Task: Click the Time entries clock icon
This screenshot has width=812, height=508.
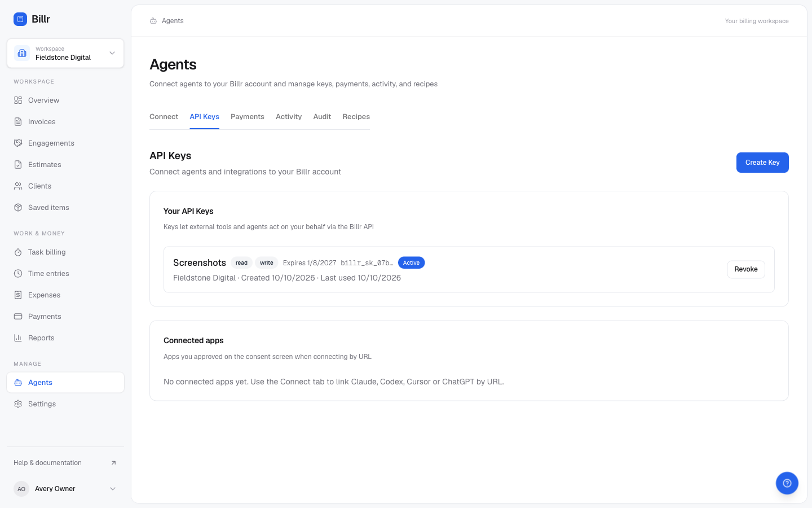Action: click(x=18, y=274)
